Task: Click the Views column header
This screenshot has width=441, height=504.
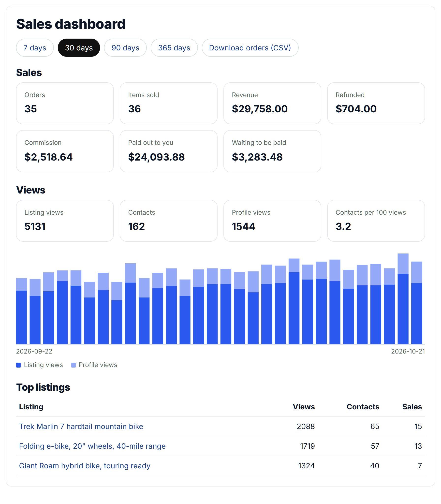Action: (x=304, y=407)
